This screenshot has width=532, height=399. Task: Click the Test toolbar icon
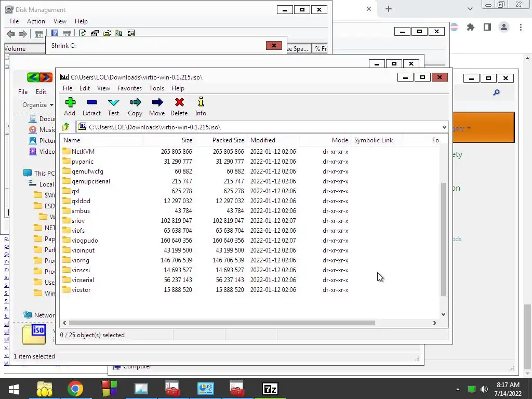pyautogui.click(x=113, y=107)
